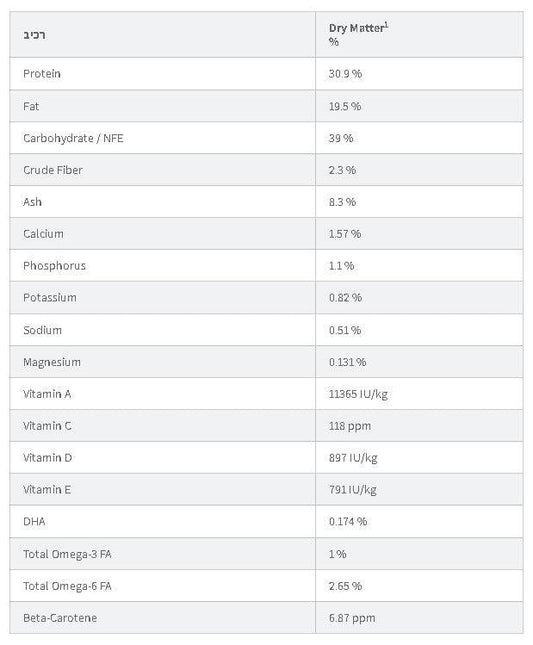
Task: Select the Beta-Carotene row label
Action: [x=60, y=618]
